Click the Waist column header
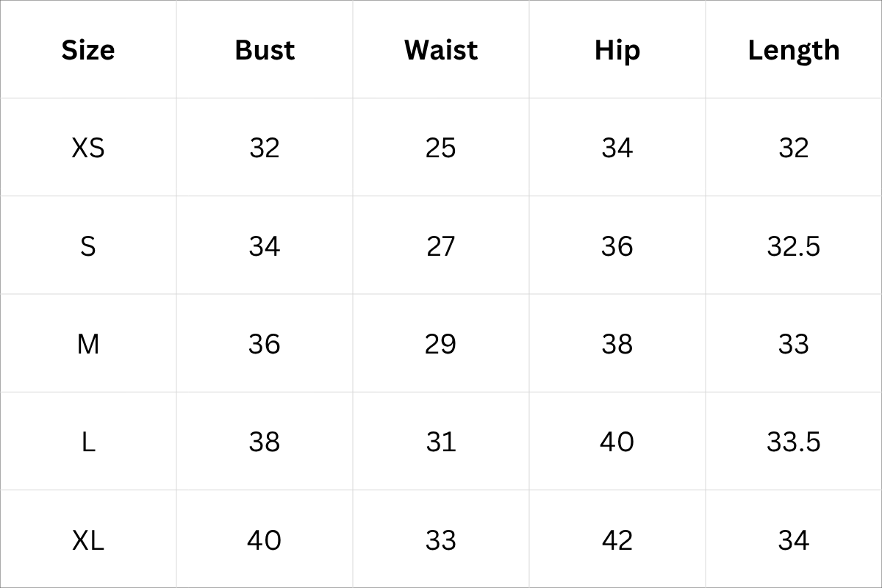The width and height of the screenshot is (882, 588). tap(441, 50)
